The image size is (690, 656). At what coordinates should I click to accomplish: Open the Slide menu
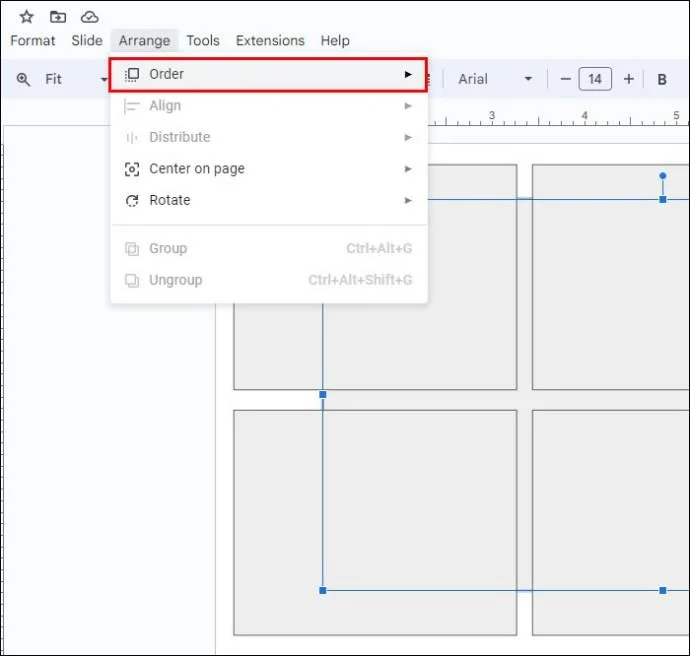(87, 40)
